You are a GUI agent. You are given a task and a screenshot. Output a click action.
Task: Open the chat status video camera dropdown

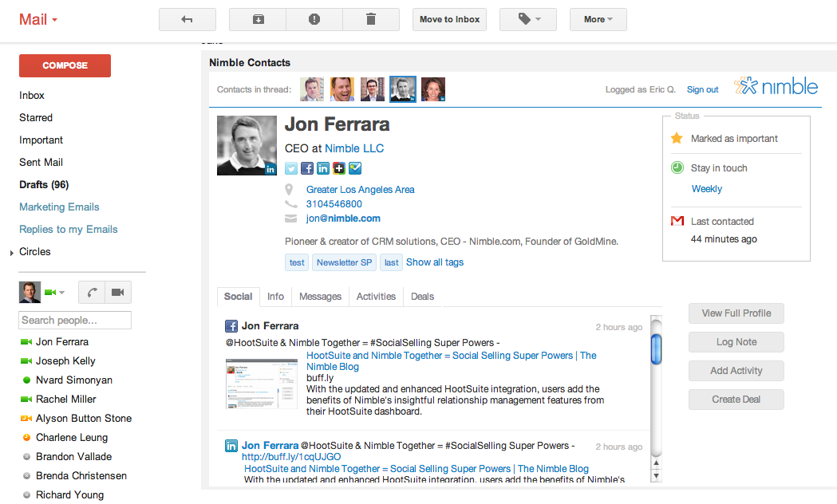pos(54,292)
